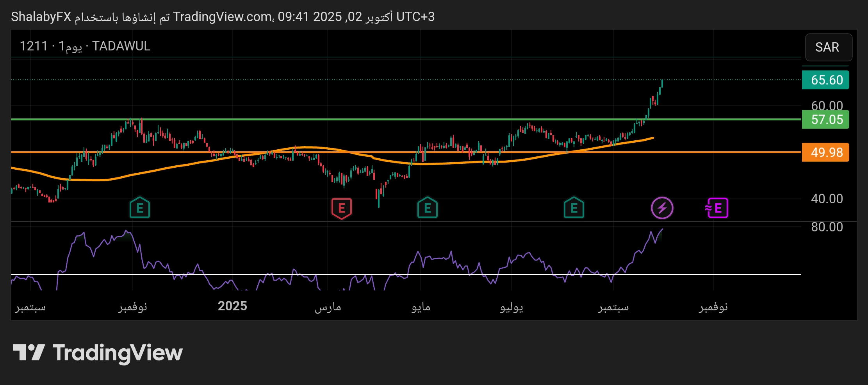Click the ShalabyFX author name
The height and width of the screenshot is (385, 868).
pos(41,17)
